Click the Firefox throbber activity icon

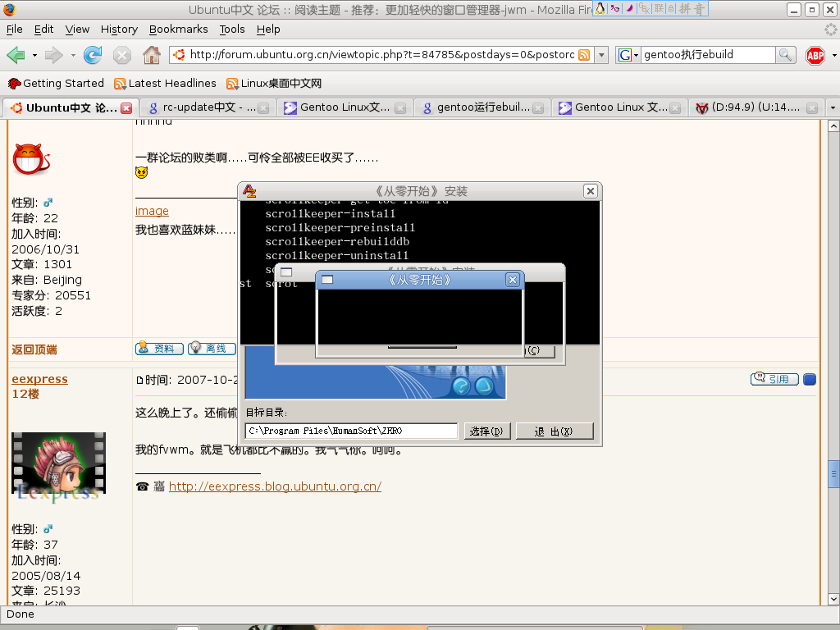pyautogui.click(x=830, y=30)
